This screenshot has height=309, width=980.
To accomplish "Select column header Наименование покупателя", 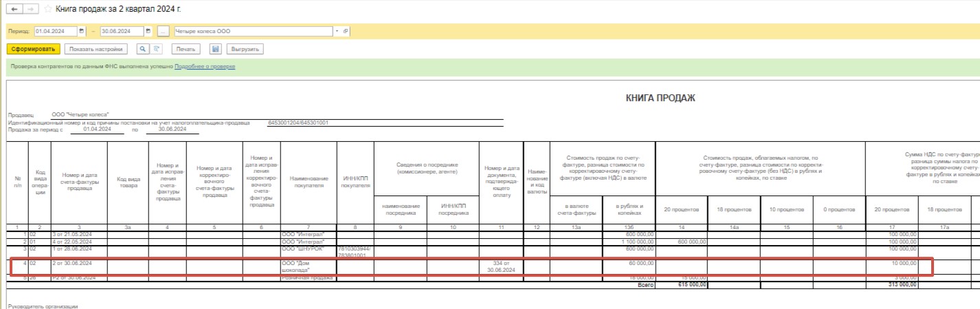I will 309,182.
